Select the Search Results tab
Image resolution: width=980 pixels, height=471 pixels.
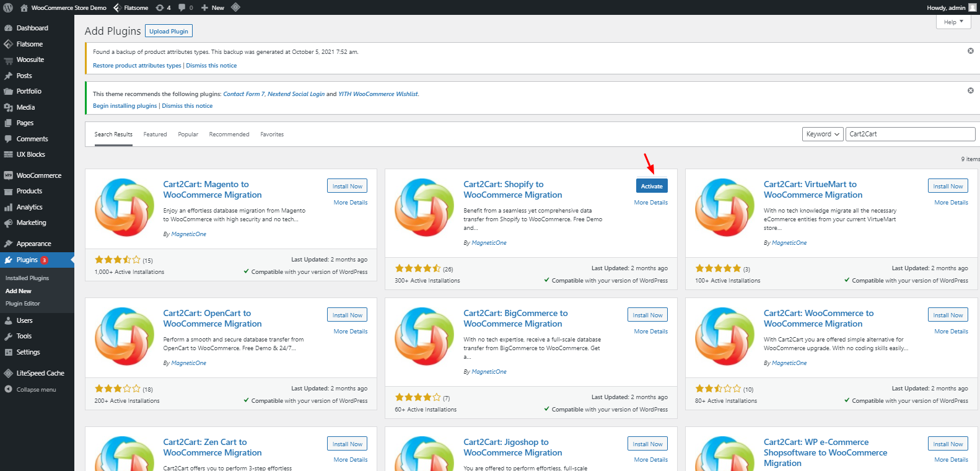coord(113,134)
